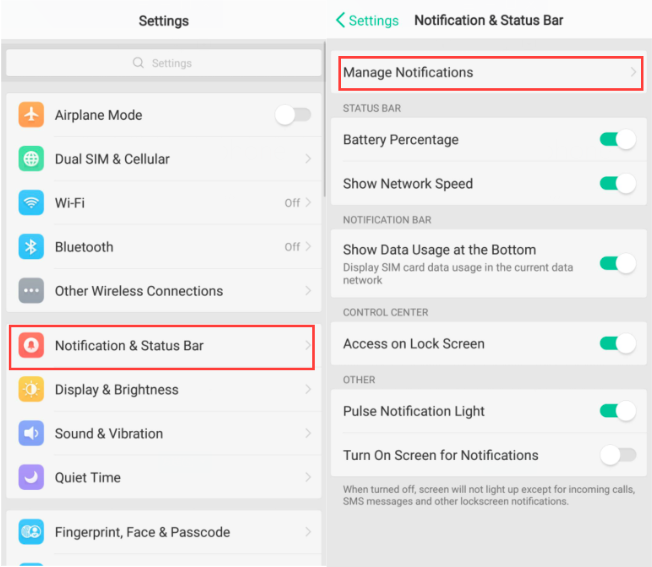Viewport: 652px width, 567px height.
Task: Tap the Sound & Vibration speaker icon
Action: [x=31, y=433]
